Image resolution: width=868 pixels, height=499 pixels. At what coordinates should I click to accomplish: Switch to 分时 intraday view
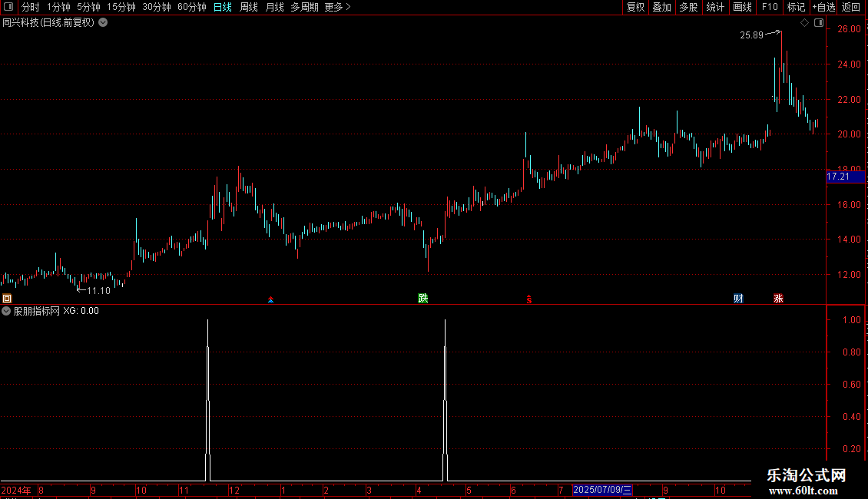(31, 7)
